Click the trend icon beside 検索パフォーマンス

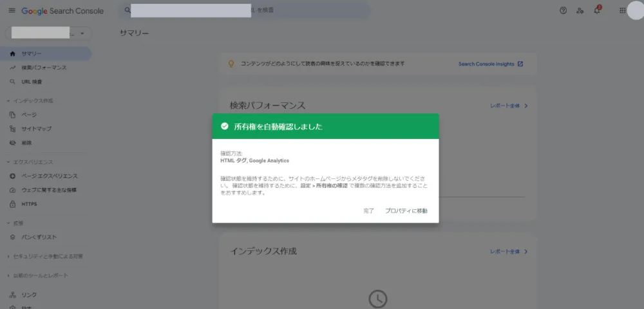tap(12, 68)
